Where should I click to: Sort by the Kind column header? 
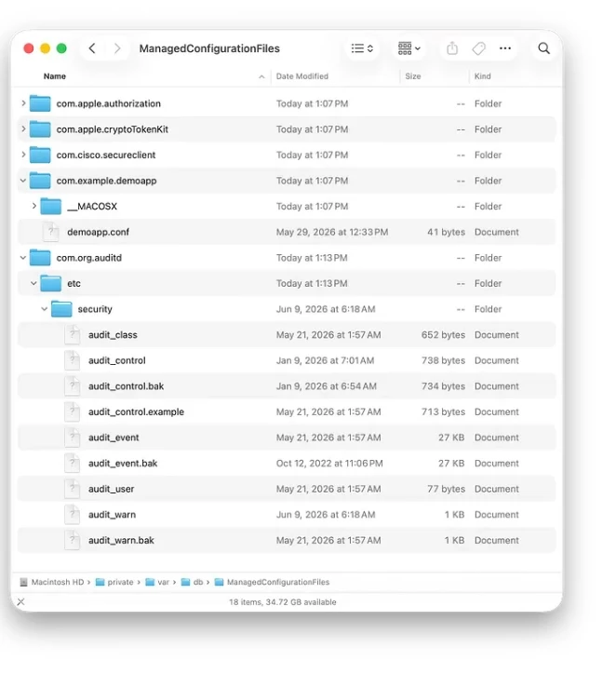(482, 76)
